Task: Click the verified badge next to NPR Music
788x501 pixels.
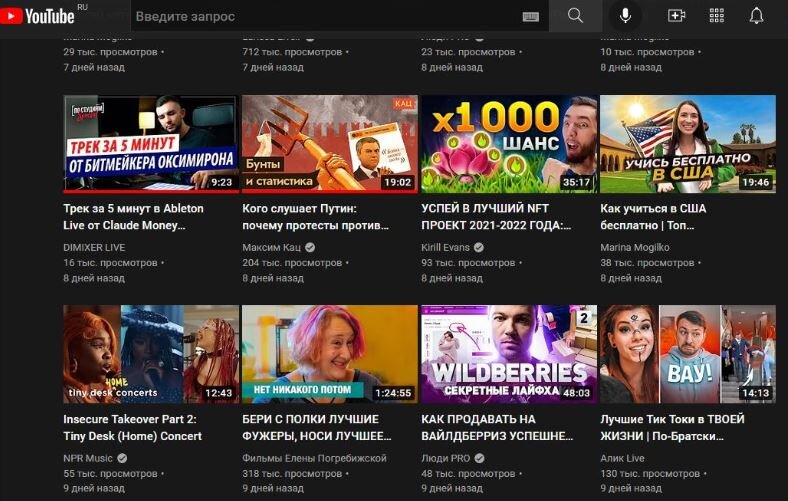Action: [x=122, y=458]
